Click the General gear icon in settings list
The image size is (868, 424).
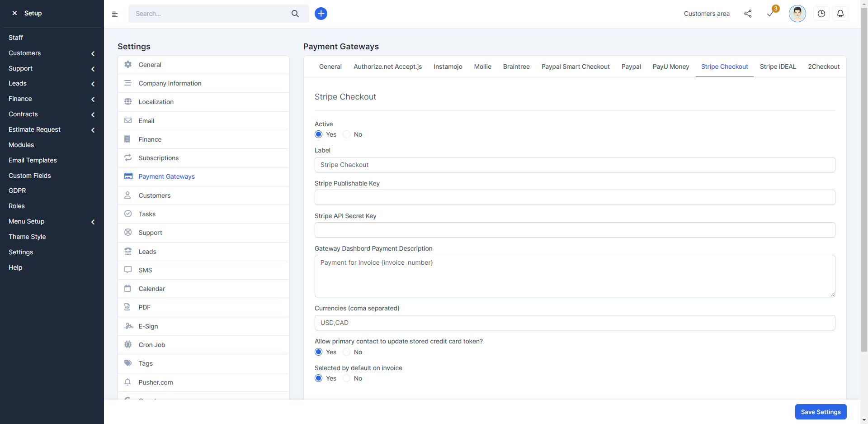coord(128,65)
